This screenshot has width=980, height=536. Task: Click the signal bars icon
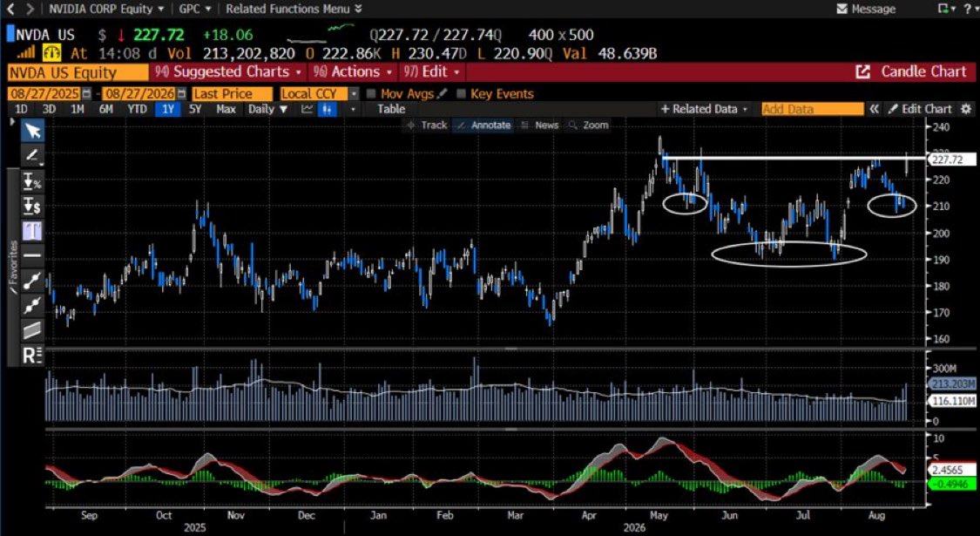[x=25, y=53]
